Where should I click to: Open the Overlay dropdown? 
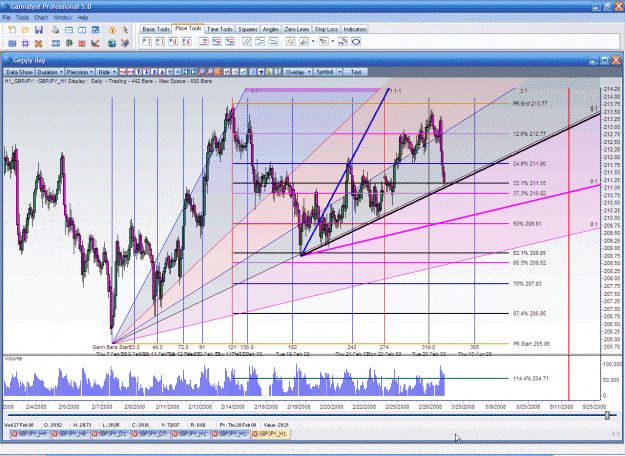click(298, 72)
